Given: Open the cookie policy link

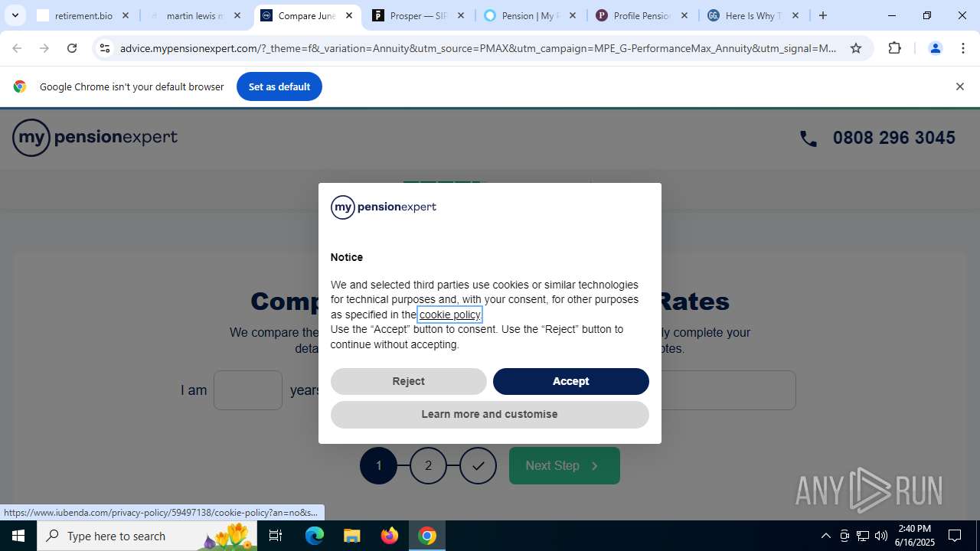Looking at the screenshot, I should click(449, 315).
